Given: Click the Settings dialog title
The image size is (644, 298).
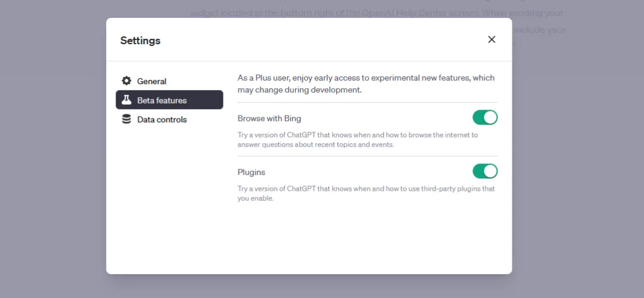Looking at the screenshot, I should 141,41.
